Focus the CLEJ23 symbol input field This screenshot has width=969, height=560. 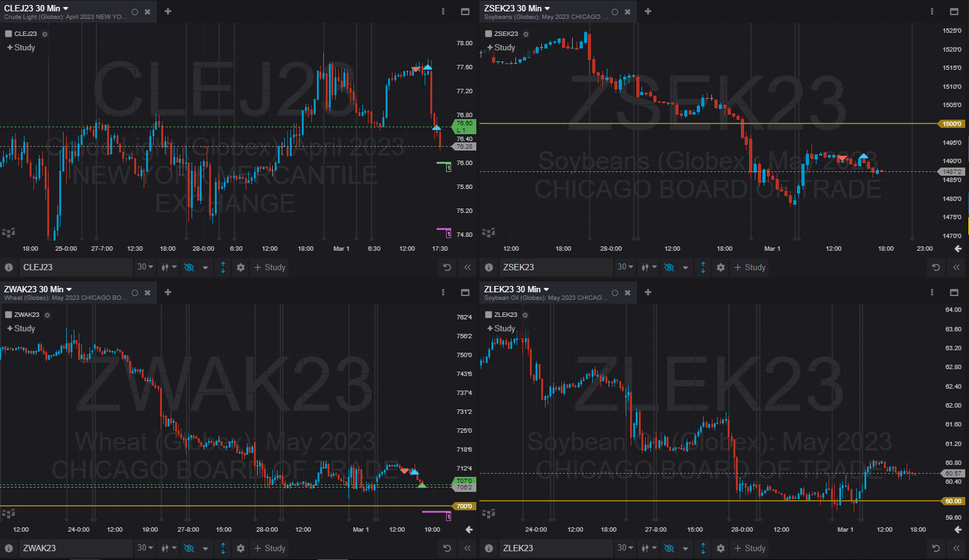click(76, 267)
